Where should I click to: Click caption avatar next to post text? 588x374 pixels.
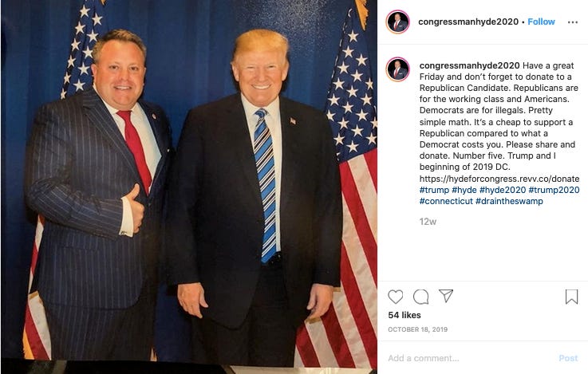coord(397,69)
